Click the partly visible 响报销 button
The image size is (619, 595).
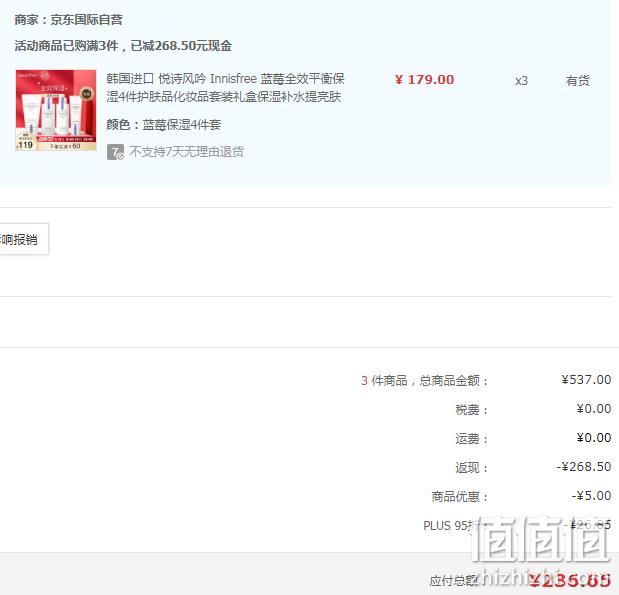[24, 239]
